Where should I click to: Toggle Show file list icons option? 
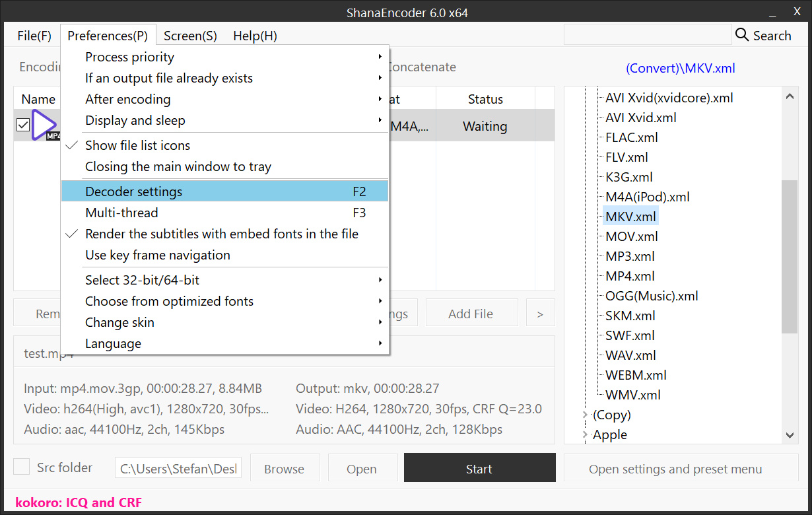click(224, 145)
